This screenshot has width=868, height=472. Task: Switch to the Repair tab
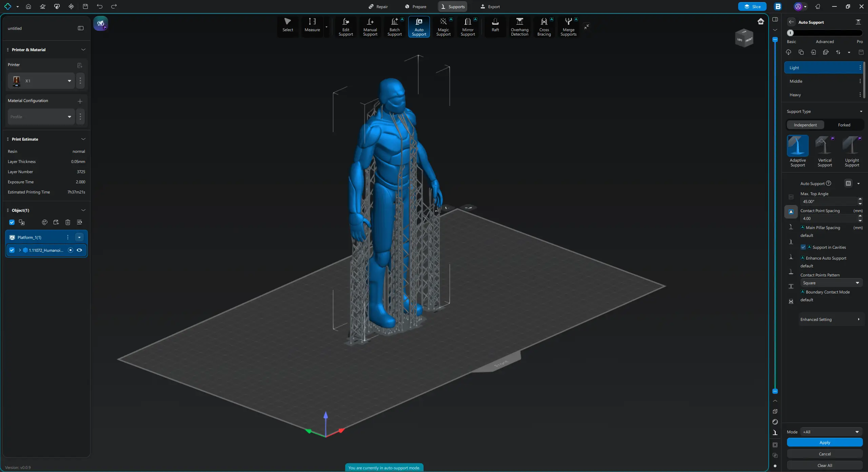[x=378, y=6]
